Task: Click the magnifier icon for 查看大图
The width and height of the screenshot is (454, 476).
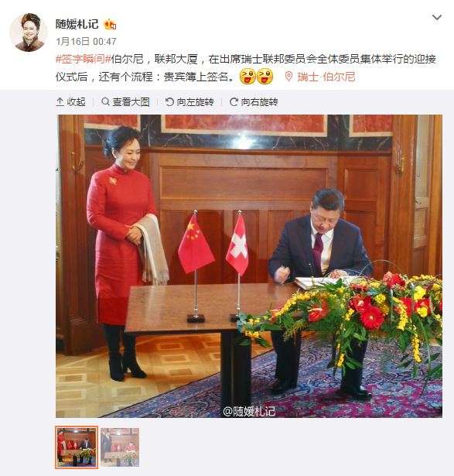Action: coord(105,101)
